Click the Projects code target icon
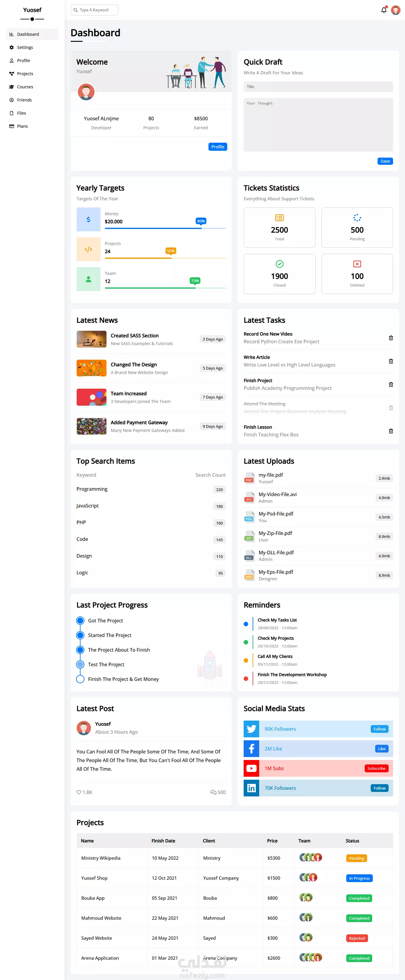 tap(88, 249)
